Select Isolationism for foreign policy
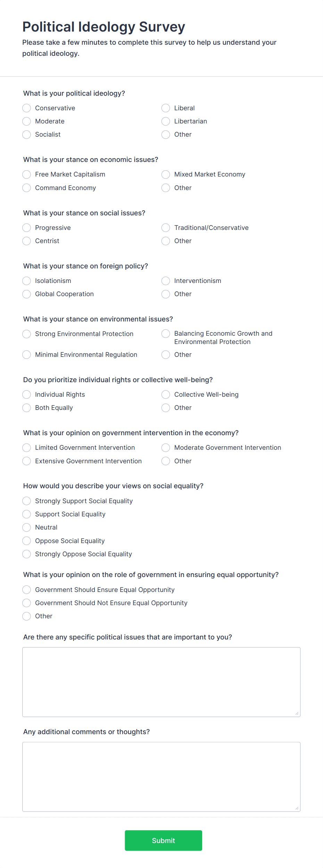Viewport: 323px width, 868px height. [x=26, y=281]
